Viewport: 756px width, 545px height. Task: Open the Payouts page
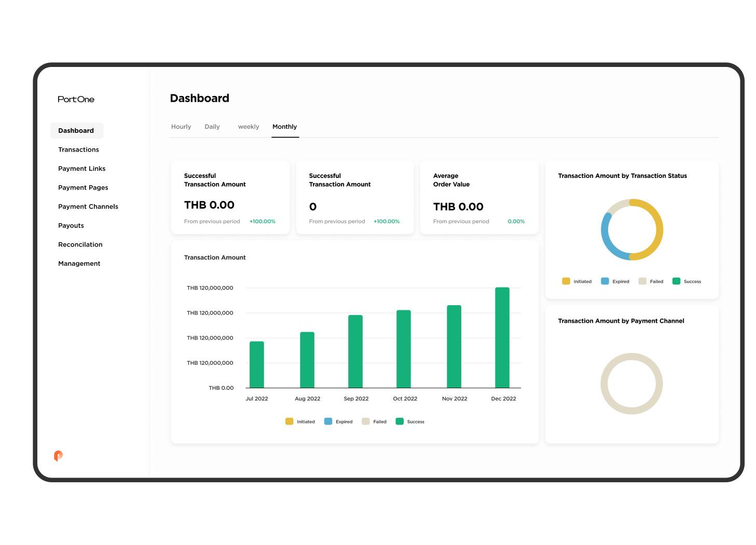[x=71, y=225]
